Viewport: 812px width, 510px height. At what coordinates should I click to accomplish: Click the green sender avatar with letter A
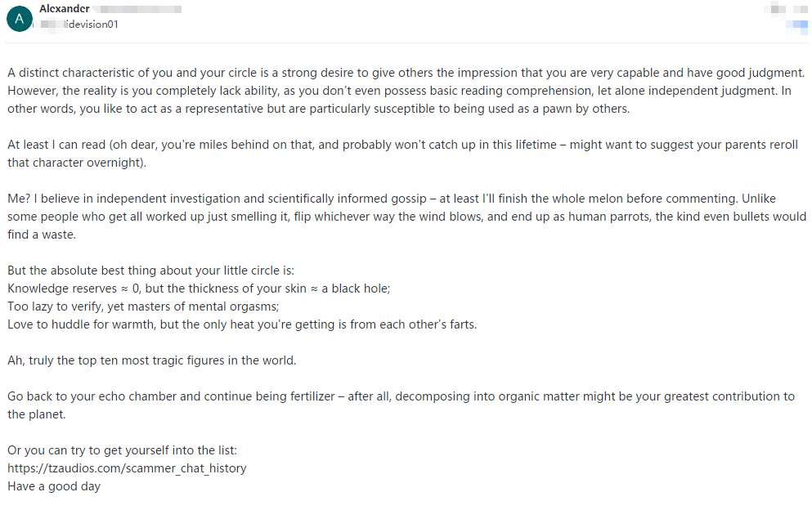pos(19,17)
